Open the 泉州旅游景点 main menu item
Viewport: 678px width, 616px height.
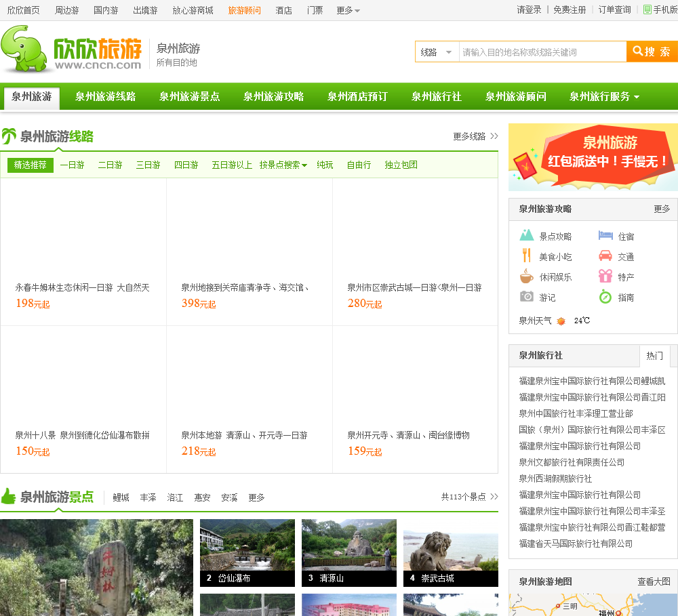point(189,96)
